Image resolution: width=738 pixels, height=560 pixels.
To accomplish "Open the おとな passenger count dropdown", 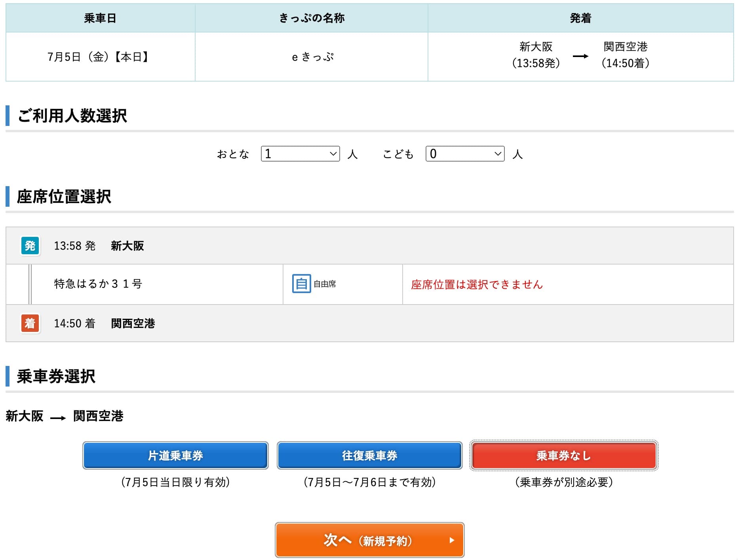I will click(300, 154).
